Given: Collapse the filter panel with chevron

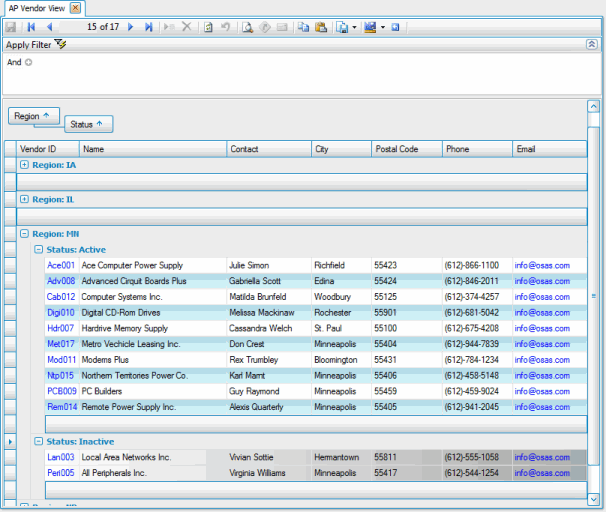Looking at the screenshot, I should click(591, 45).
